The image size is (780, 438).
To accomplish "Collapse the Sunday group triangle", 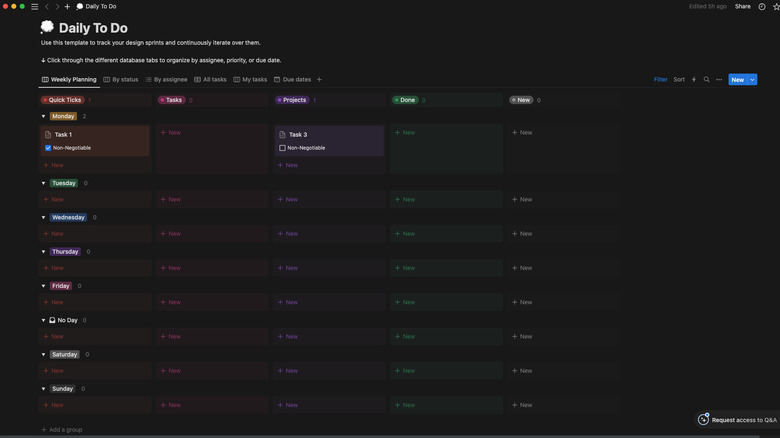I will (x=43, y=389).
